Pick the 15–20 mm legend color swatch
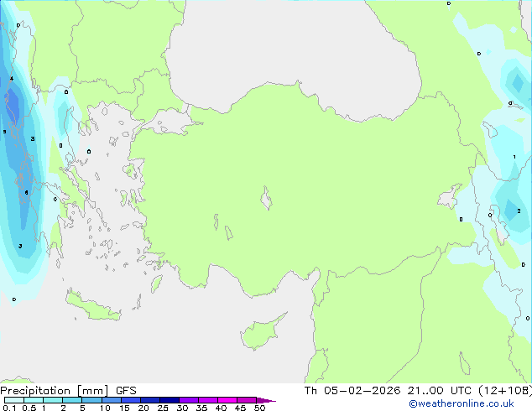The image size is (532, 411). [x=131, y=400]
